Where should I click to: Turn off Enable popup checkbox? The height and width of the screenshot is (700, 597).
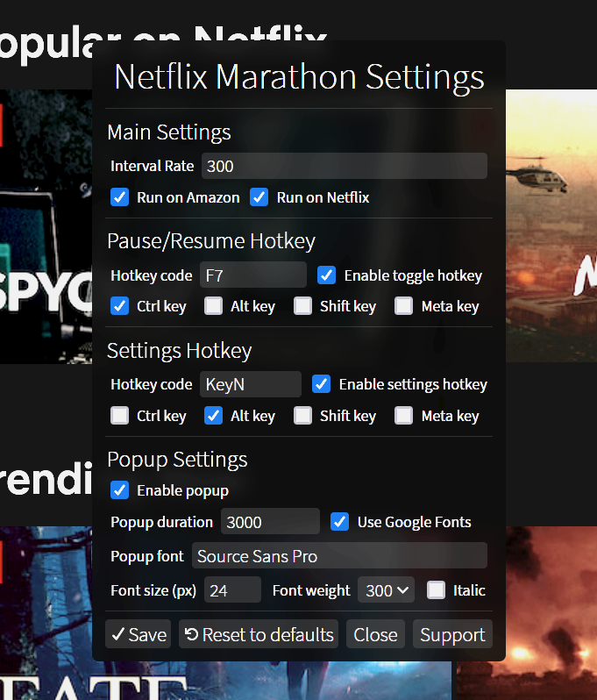point(120,490)
